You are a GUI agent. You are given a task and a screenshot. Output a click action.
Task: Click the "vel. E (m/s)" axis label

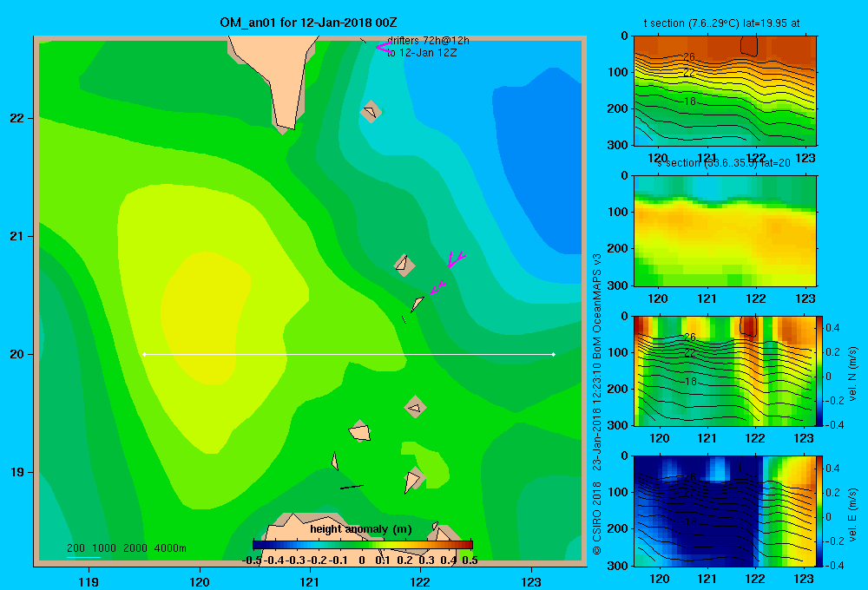pyautogui.click(x=852, y=515)
